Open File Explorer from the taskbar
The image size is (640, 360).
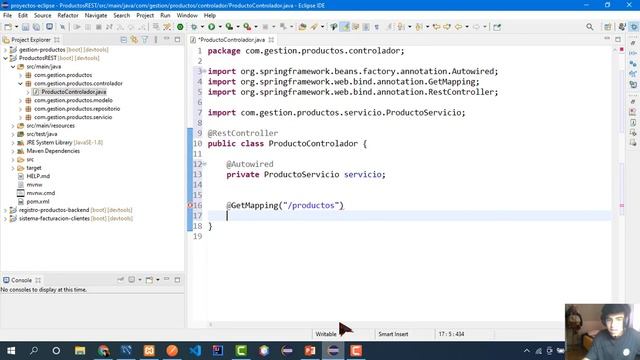80,351
